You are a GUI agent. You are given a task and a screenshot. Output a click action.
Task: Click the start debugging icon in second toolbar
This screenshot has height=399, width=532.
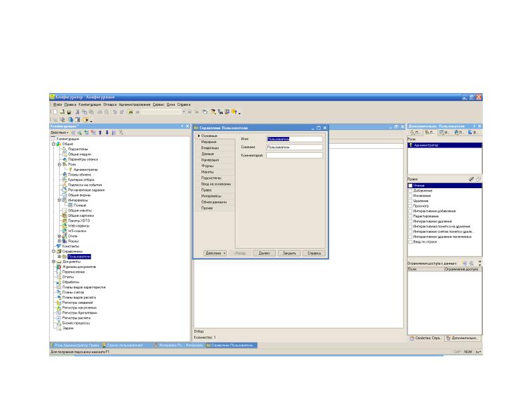(x=86, y=120)
